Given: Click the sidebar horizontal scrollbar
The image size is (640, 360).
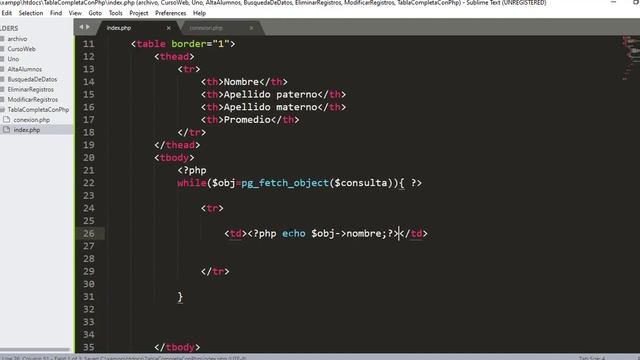Looking at the screenshot, I should point(35,350).
